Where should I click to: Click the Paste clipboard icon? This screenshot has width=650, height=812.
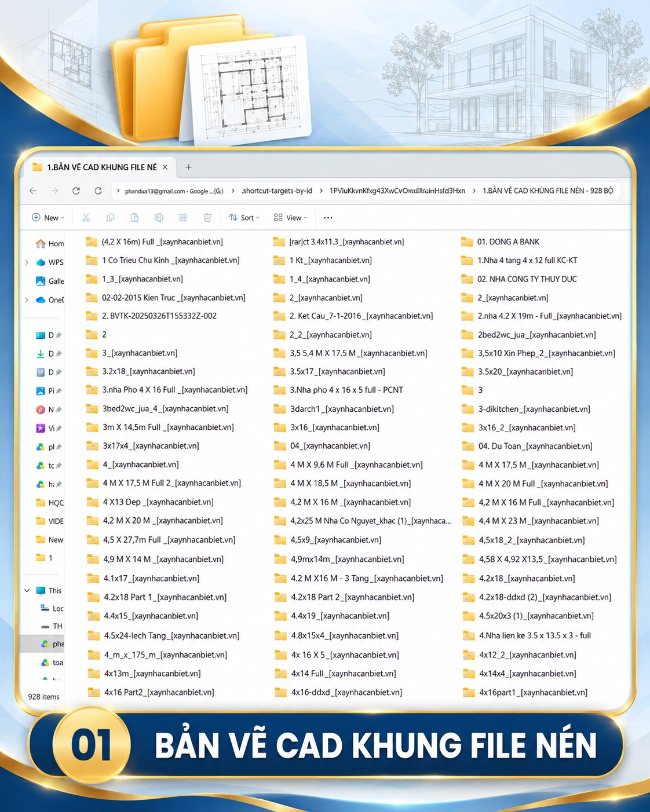tap(134, 218)
